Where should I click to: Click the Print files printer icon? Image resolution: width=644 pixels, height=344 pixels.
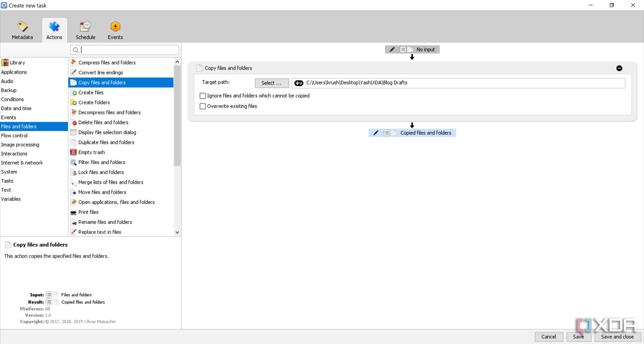(x=73, y=212)
